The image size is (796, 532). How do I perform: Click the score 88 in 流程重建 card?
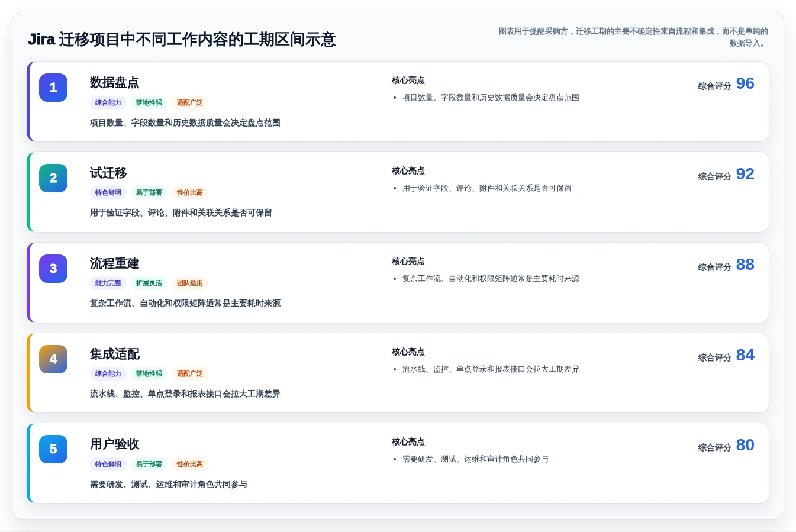coord(745,265)
